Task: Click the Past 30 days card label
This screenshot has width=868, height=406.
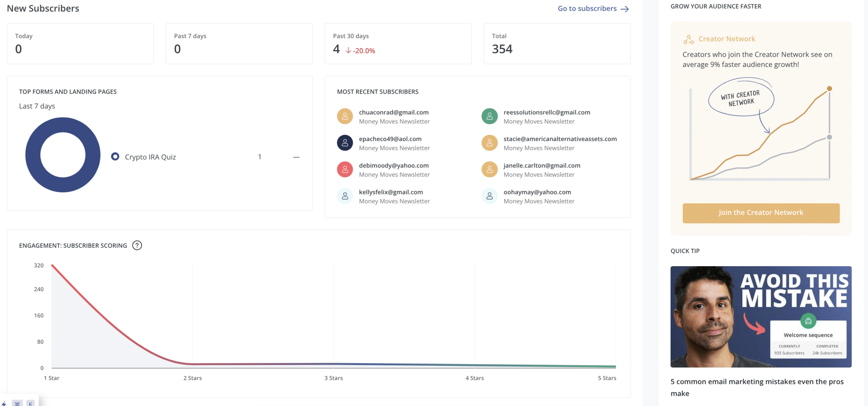Action: tap(351, 36)
